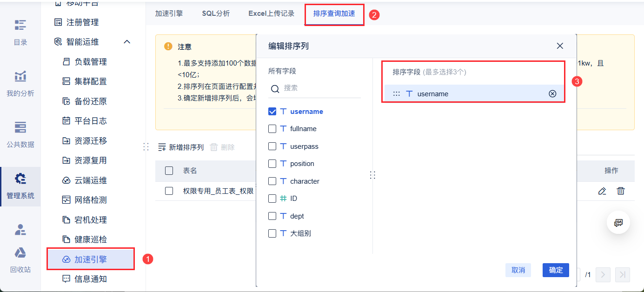644x292 pixels.
Task: Tick the ID field checkbox
Action: [x=272, y=199]
